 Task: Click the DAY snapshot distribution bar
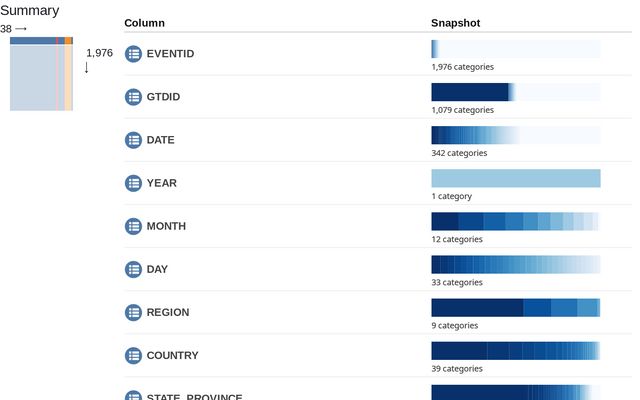coord(515,264)
